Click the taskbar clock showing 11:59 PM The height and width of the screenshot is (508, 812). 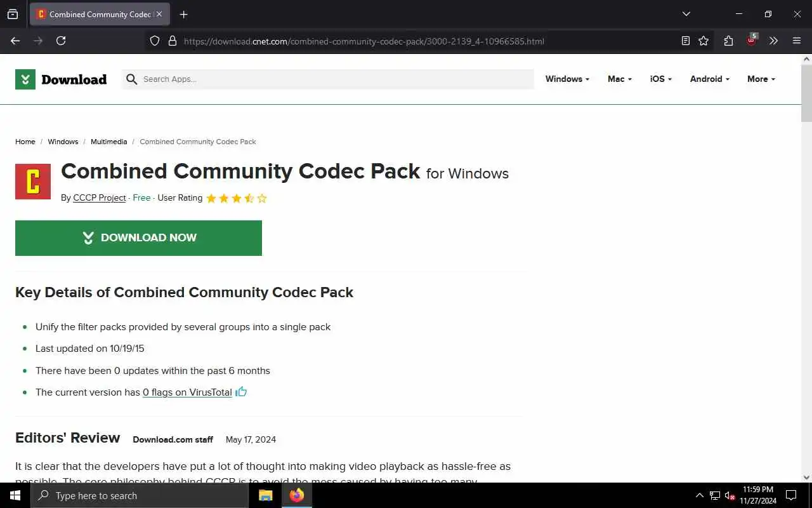(758, 495)
